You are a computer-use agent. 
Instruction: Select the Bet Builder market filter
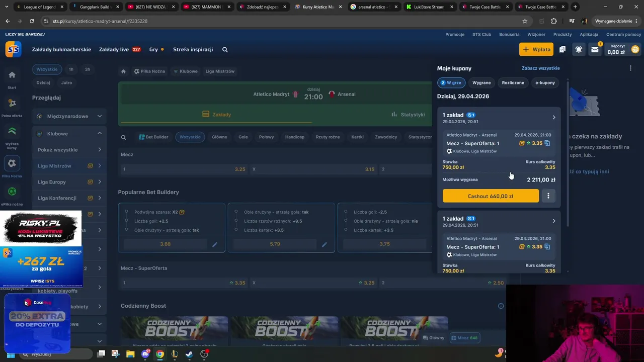[x=153, y=137]
